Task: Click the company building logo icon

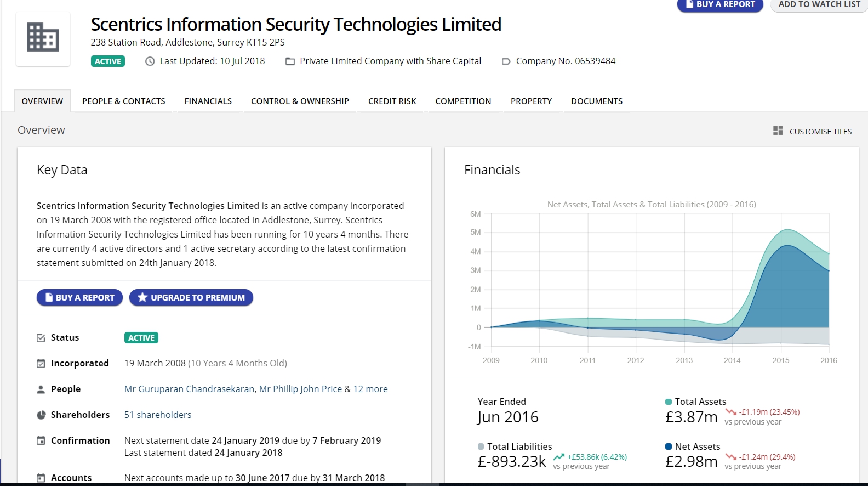Action: coord(43,38)
